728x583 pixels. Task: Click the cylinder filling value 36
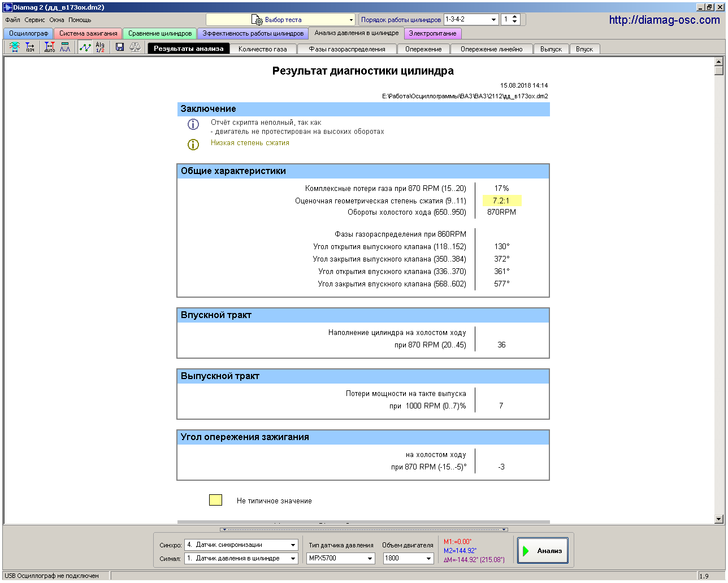(501, 345)
